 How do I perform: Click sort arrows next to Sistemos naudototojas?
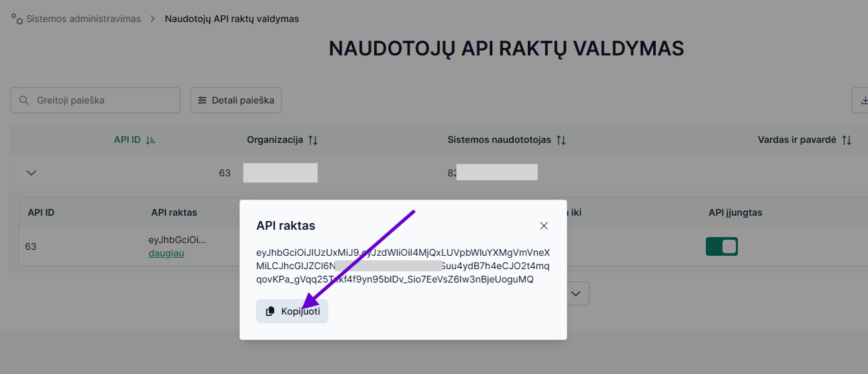(x=561, y=140)
